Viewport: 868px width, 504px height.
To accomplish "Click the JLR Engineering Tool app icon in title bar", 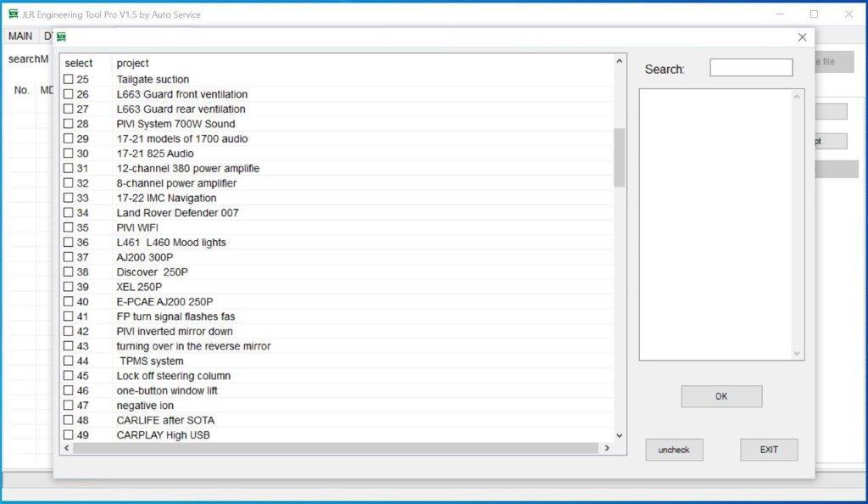I will 14,14.
